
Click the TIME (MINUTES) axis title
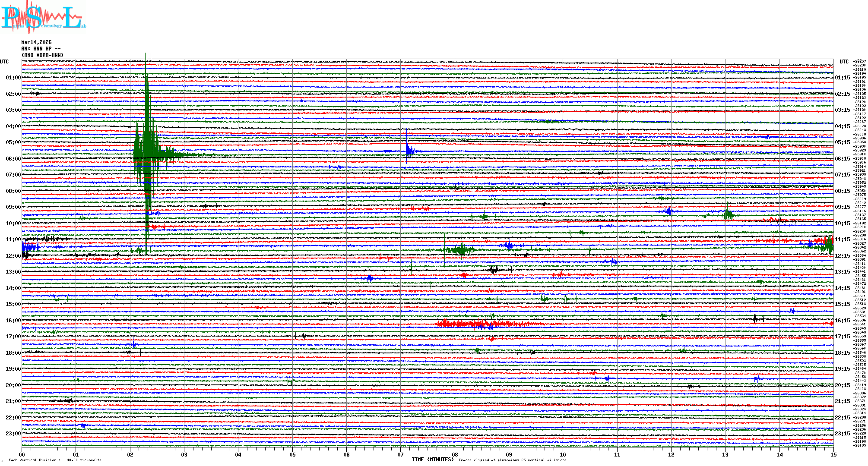click(x=433, y=460)
